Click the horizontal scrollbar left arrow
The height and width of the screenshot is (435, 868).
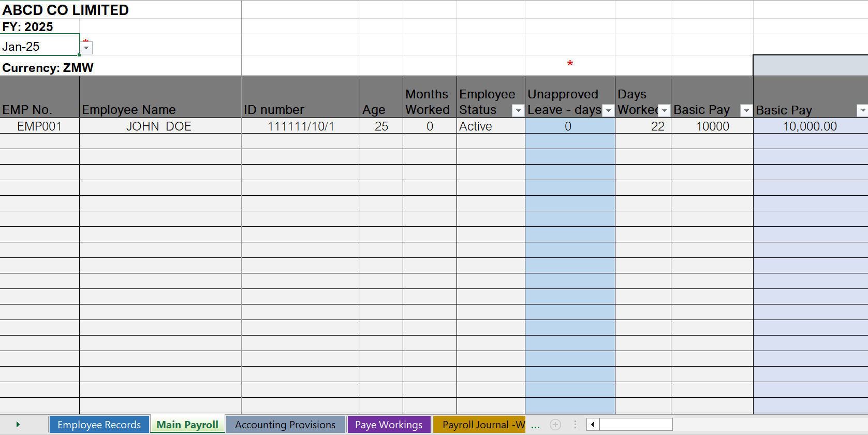click(593, 425)
